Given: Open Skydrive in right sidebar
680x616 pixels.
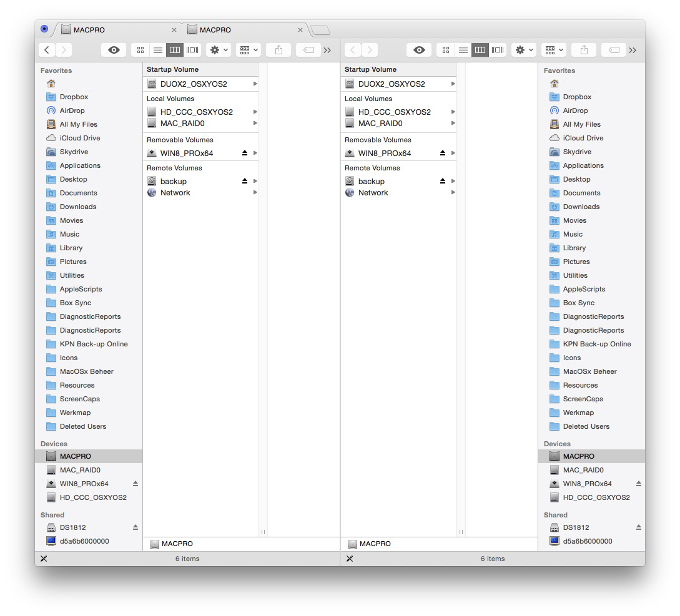Looking at the screenshot, I should tap(591, 152).
